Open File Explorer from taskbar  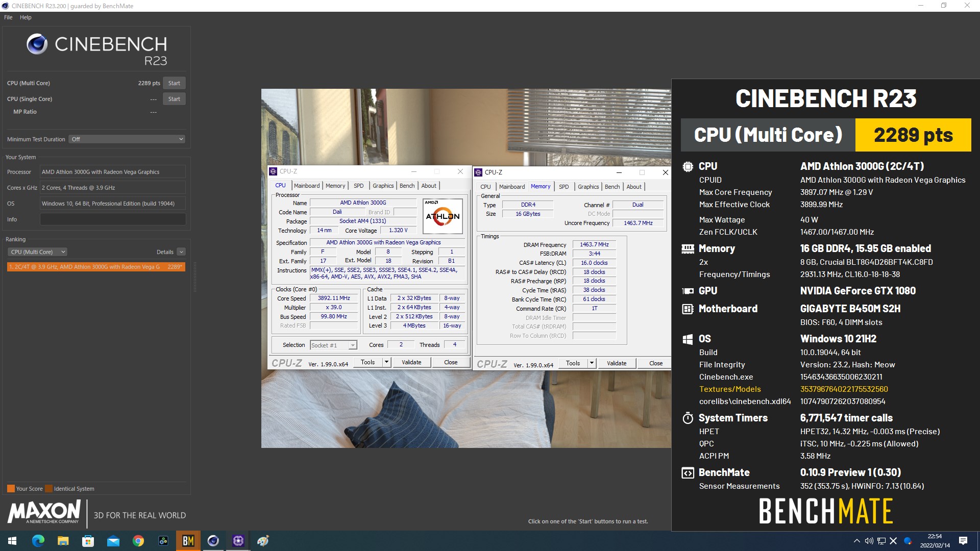click(x=63, y=541)
